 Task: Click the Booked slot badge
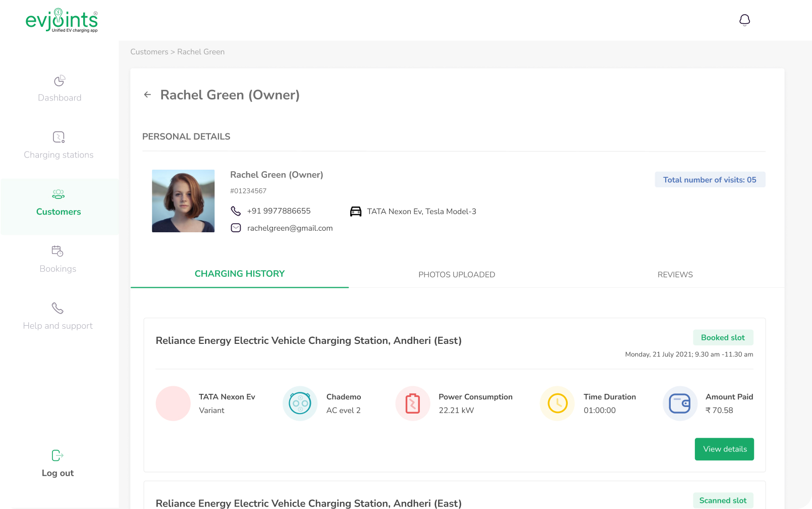723,338
